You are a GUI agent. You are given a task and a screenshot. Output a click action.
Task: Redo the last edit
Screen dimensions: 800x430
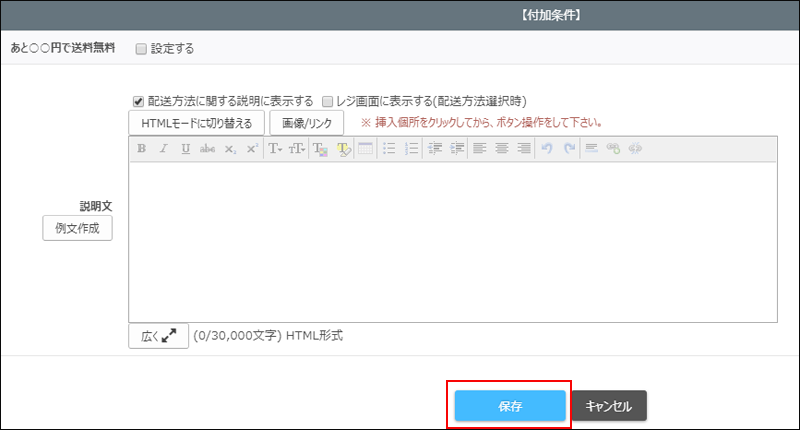click(x=569, y=148)
